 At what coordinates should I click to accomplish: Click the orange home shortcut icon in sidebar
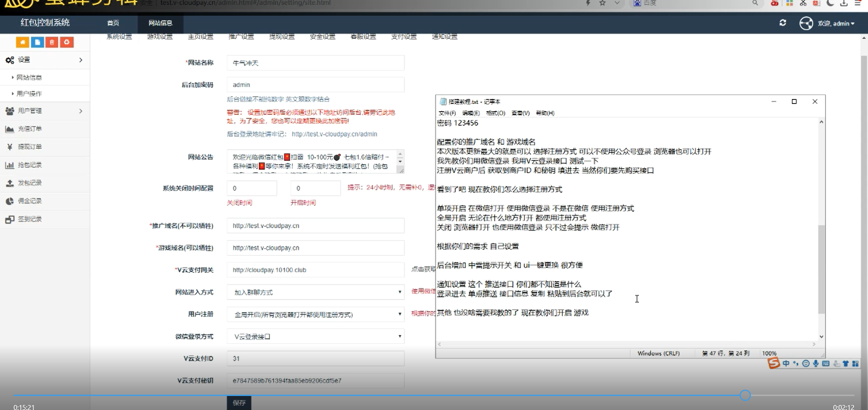[x=23, y=42]
